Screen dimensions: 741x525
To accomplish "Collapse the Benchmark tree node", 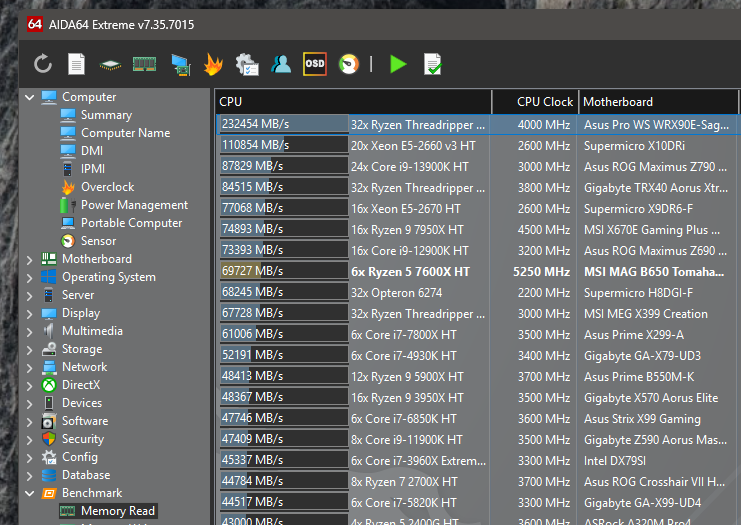I will coord(30,493).
